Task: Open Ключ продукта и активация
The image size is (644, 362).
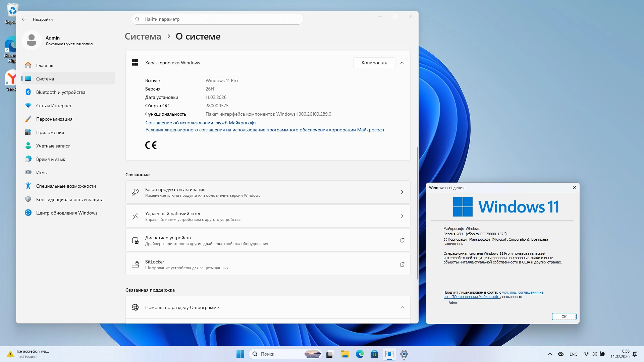Action: pos(268,192)
